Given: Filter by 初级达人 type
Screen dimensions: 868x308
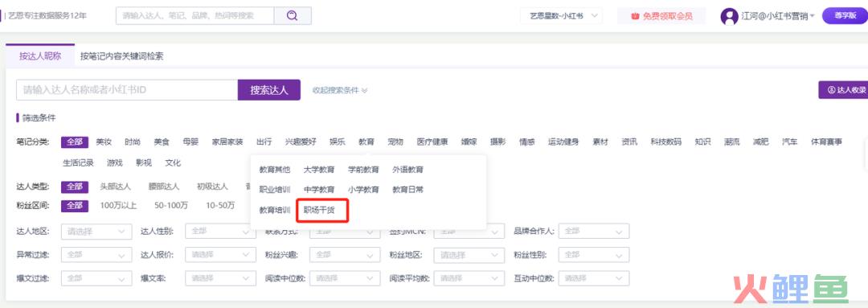Looking at the screenshot, I should click(x=212, y=187).
